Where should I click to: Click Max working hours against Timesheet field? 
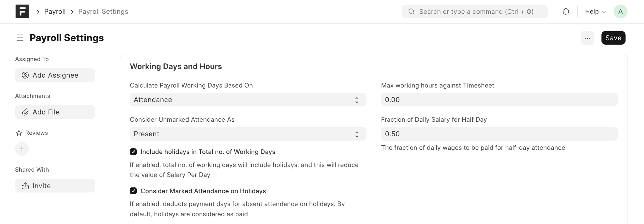coord(499,100)
